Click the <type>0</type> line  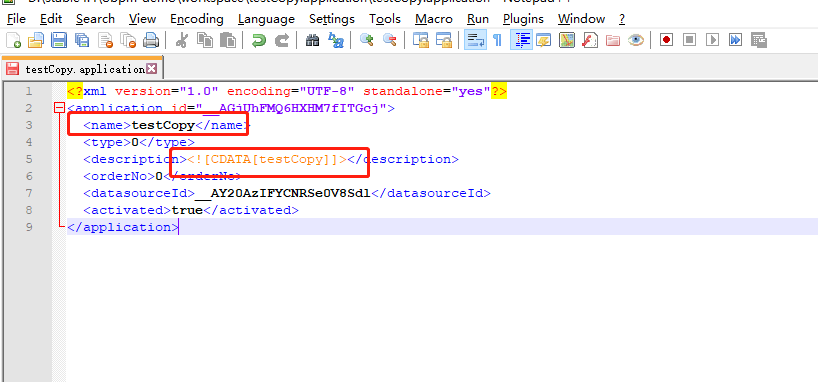[x=139, y=142]
